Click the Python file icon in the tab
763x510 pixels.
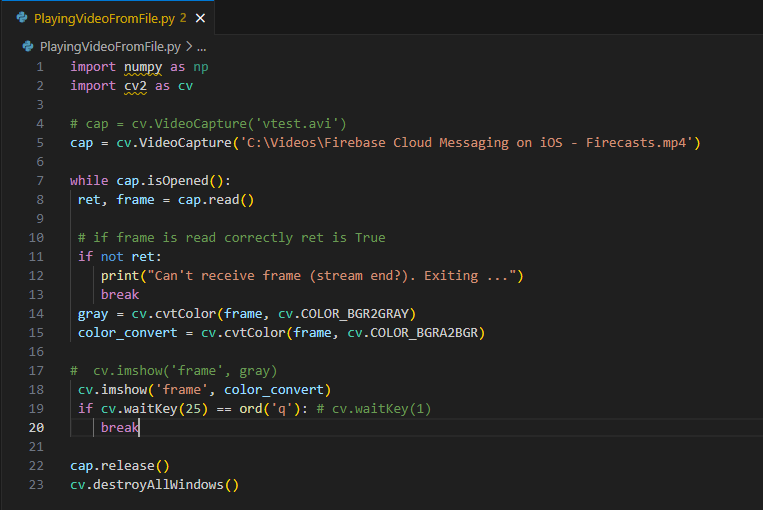pos(22,18)
